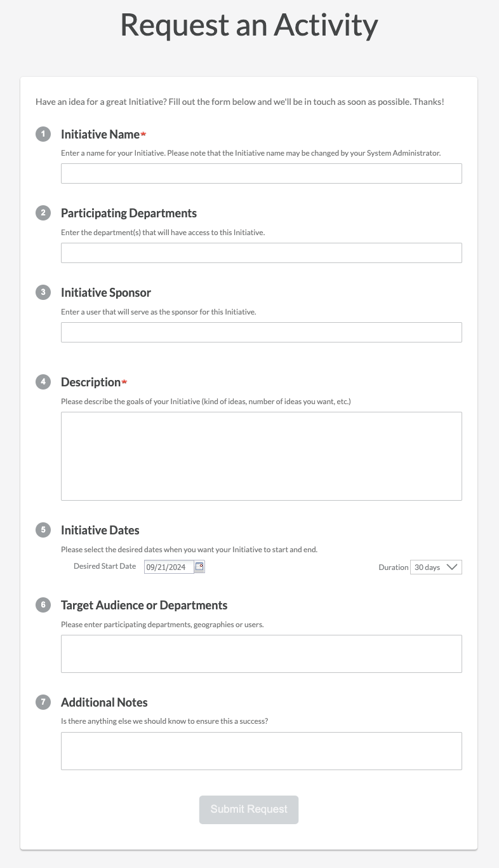The width and height of the screenshot is (499, 868).
Task: Click the Duration label text
Action: pyautogui.click(x=393, y=567)
